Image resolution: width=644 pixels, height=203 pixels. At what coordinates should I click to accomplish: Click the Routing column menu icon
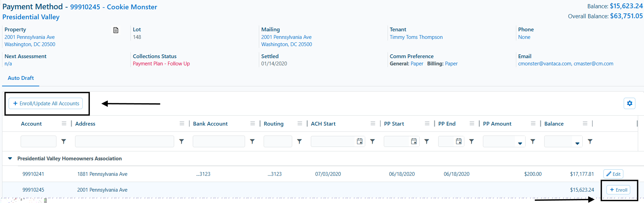[300, 124]
